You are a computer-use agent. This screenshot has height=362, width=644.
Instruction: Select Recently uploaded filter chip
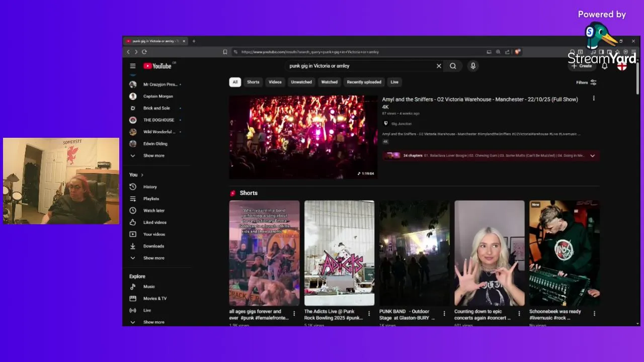coord(364,82)
